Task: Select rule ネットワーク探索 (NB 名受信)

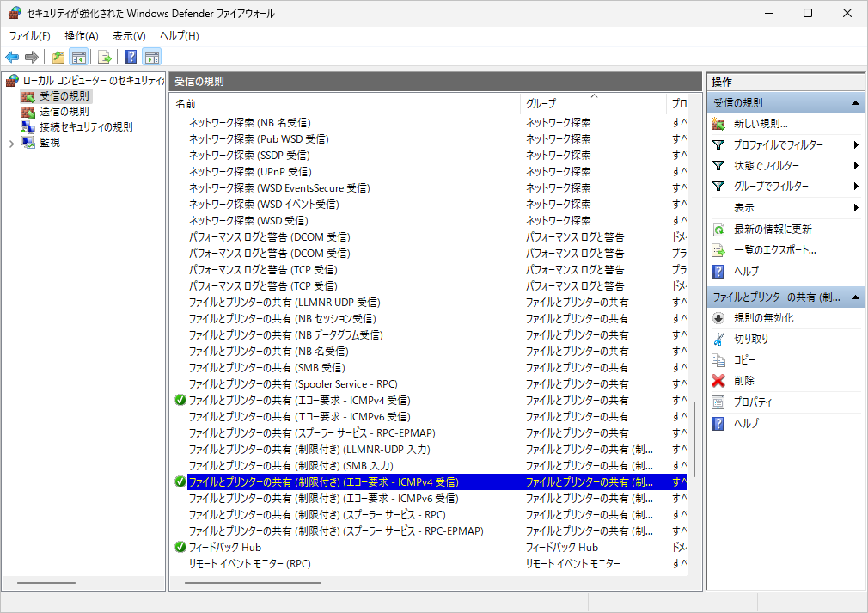Action: 250,122
